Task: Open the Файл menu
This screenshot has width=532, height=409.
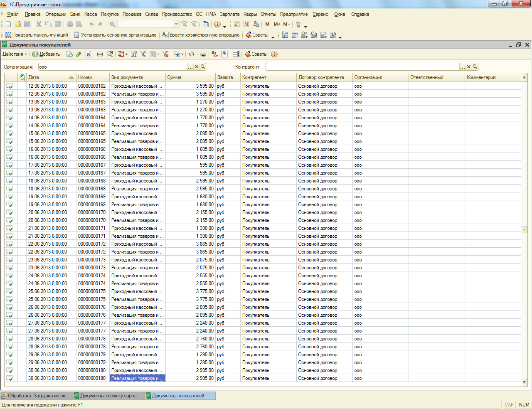Action: pos(12,14)
